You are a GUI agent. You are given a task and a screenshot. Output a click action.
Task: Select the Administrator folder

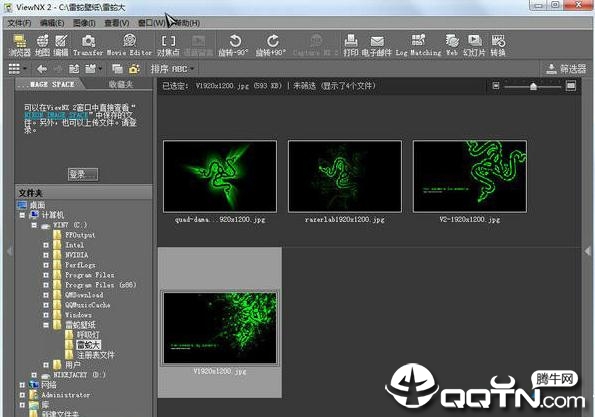(60, 395)
